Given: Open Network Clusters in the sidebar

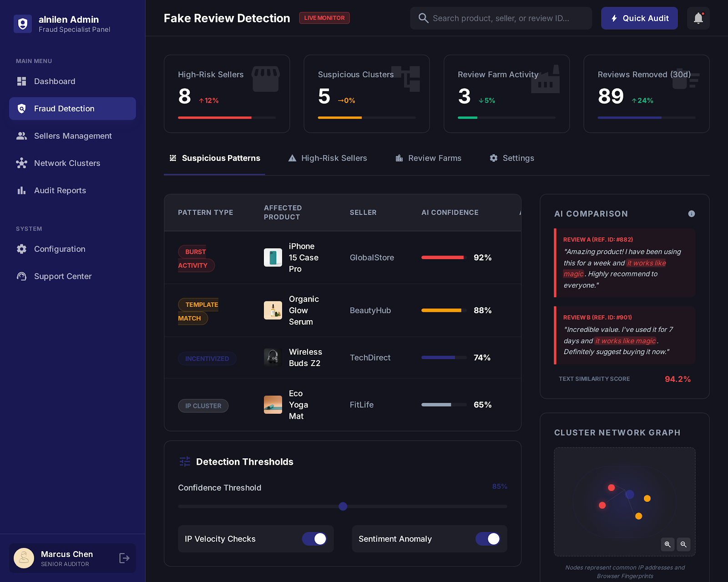Looking at the screenshot, I should click(x=67, y=163).
